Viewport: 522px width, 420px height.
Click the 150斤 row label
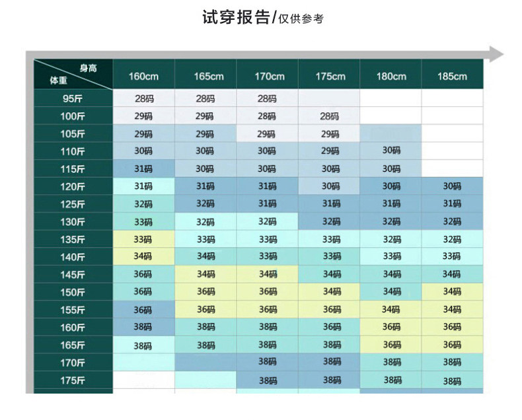tap(73, 292)
